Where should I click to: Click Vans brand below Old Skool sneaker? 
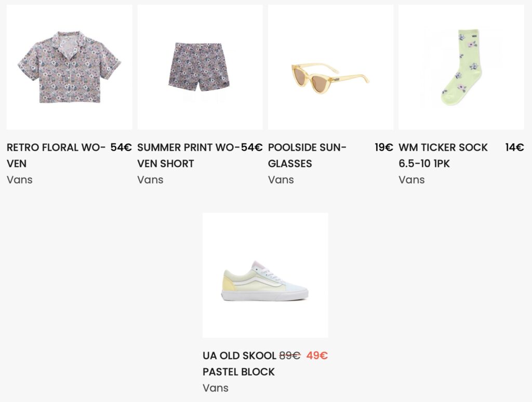(216, 388)
